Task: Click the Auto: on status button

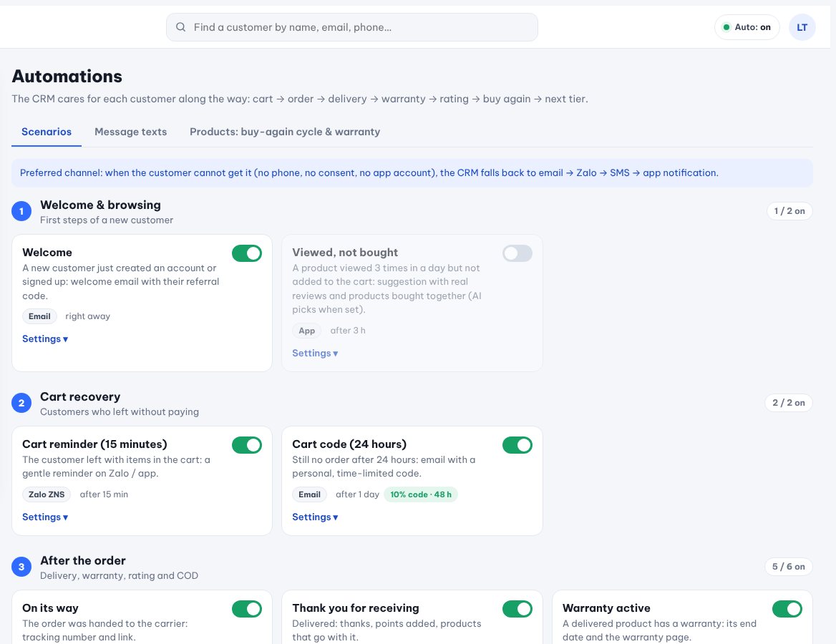Action: 747,27
